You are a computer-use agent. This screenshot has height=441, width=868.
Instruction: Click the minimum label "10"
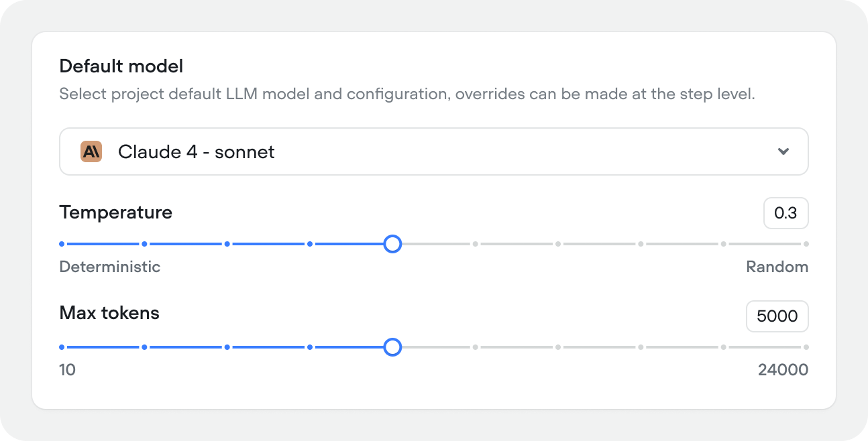click(x=67, y=370)
